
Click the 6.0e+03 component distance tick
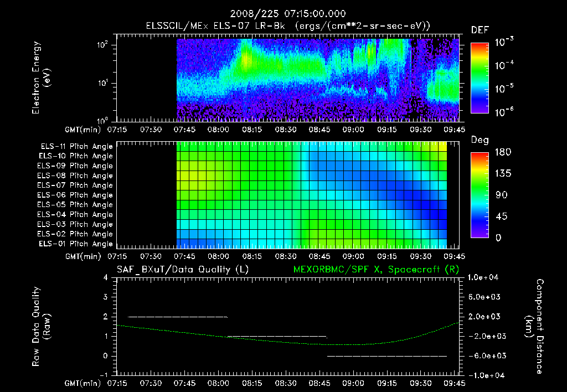484,297
